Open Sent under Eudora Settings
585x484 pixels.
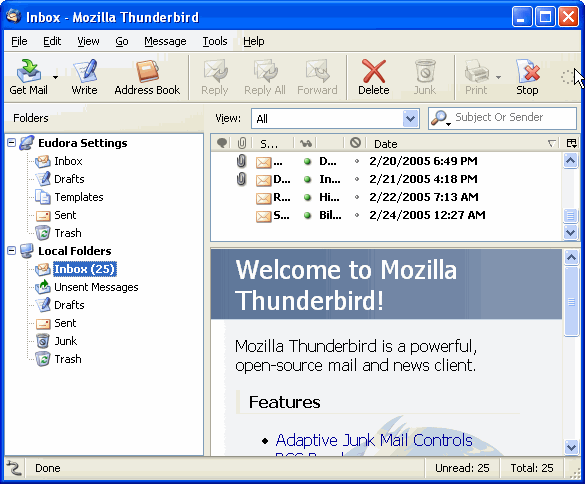pyautogui.click(x=65, y=215)
